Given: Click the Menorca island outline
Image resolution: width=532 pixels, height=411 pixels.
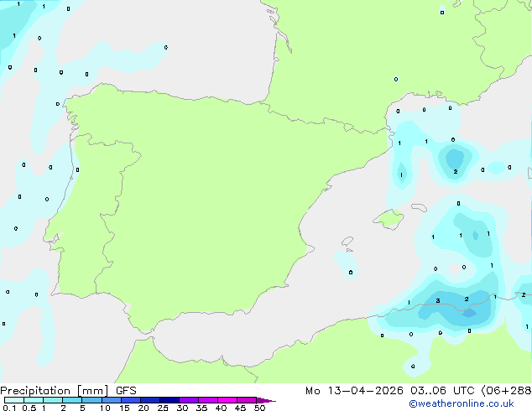Looking at the screenshot, I should point(419,207).
